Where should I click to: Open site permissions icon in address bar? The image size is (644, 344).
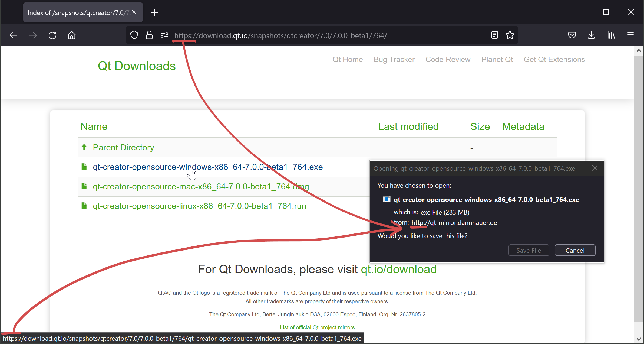[164, 35]
